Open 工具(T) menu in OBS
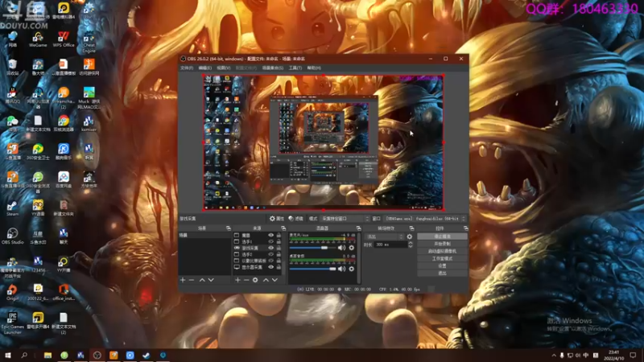Screen dimensions: 644x362 295,68
